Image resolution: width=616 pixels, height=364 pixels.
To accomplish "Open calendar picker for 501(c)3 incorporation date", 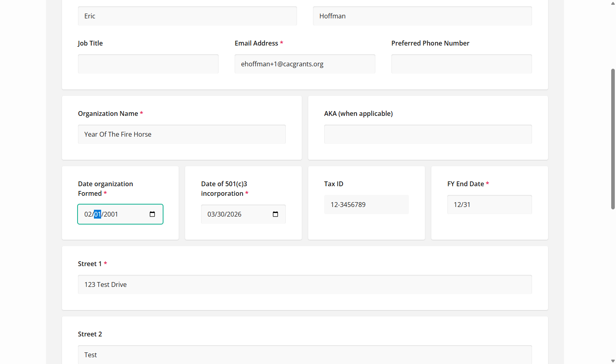I will click(275, 214).
